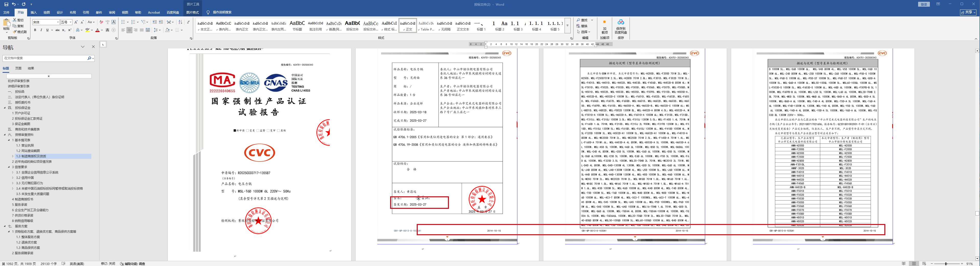
Task: Switch to the 审阅 (Review) ribbon tab
Action: point(112,12)
